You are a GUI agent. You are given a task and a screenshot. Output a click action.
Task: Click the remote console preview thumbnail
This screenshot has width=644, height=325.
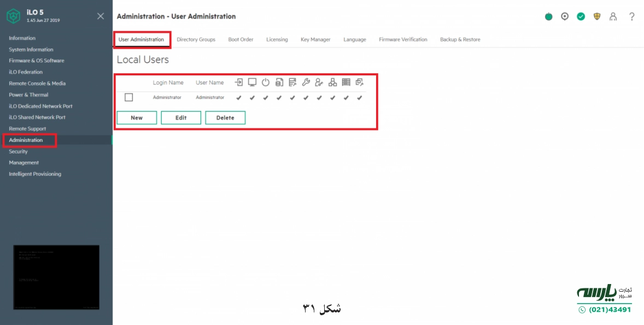click(55, 277)
